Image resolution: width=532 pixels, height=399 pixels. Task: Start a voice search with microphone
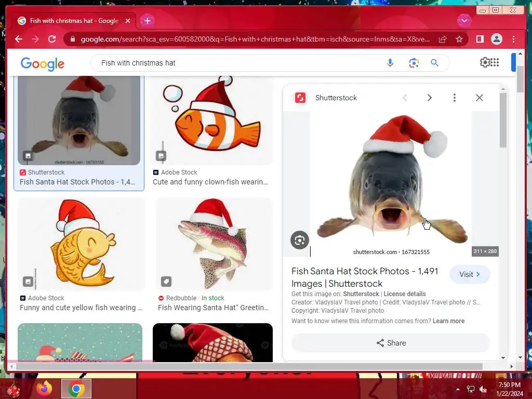tap(390, 63)
